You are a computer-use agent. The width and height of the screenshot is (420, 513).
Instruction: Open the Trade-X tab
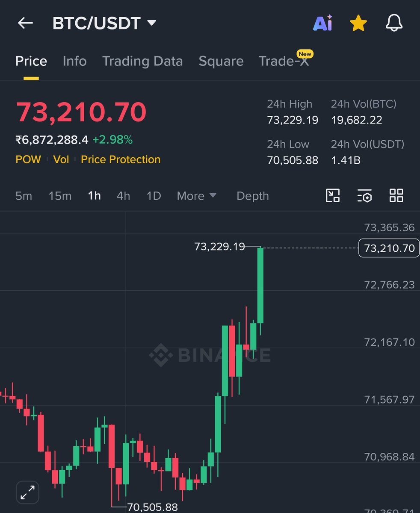click(284, 61)
